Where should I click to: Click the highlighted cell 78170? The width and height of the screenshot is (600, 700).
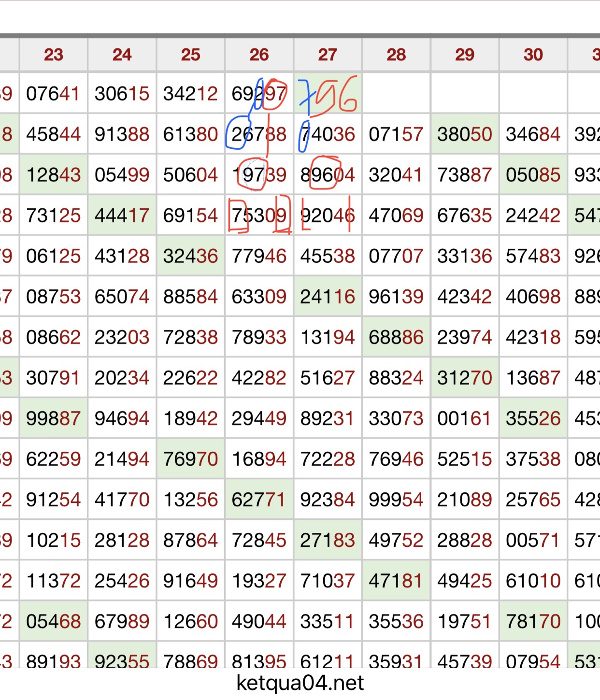[533, 622]
